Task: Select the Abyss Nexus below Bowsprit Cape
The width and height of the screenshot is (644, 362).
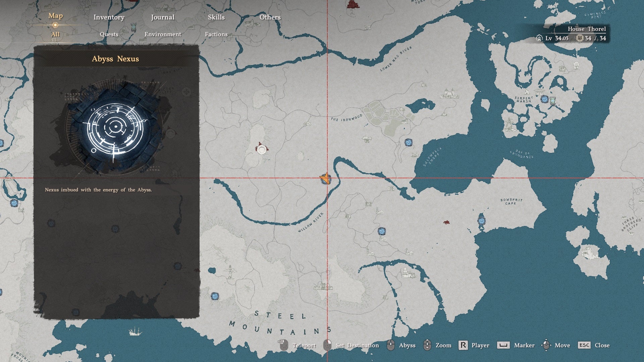Action: click(x=482, y=221)
